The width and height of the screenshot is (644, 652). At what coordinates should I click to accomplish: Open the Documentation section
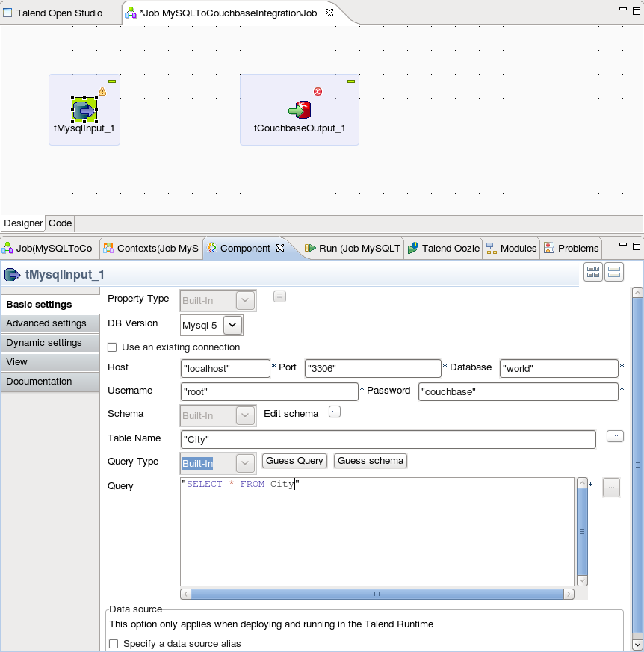(x=50, y=382)
